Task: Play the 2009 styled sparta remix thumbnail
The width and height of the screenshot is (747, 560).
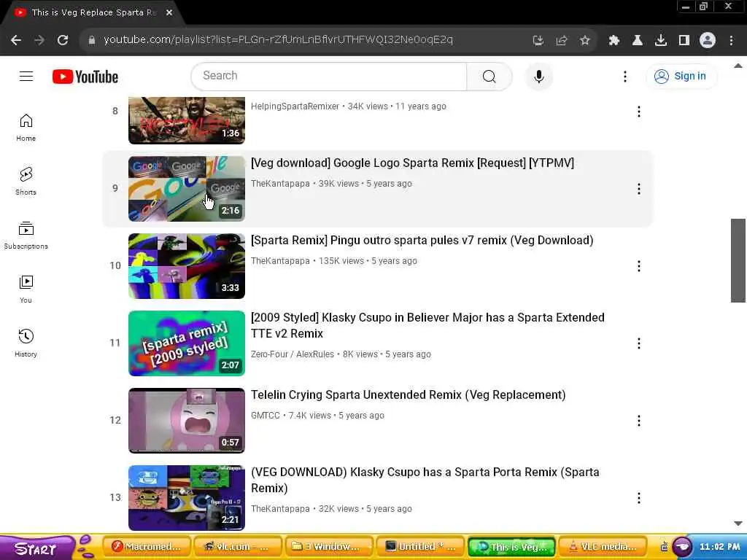Action: coord(186,343)
